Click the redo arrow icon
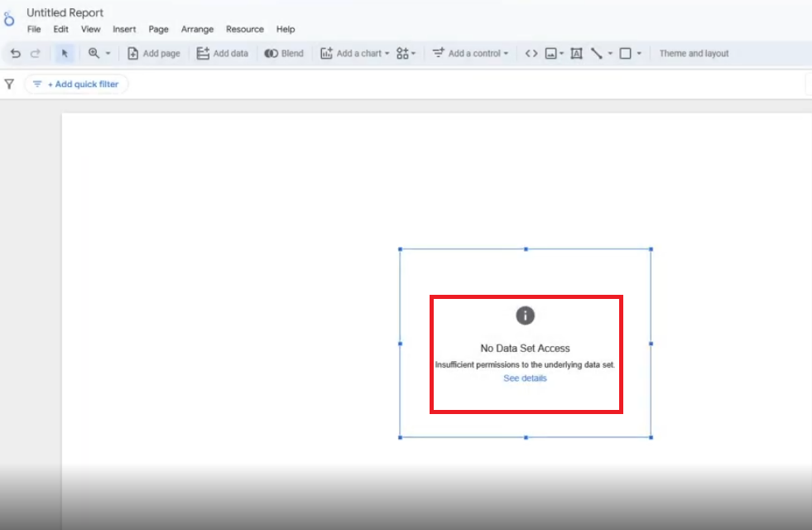The width and height of the screenshot is (812, 530). [36, 53]
